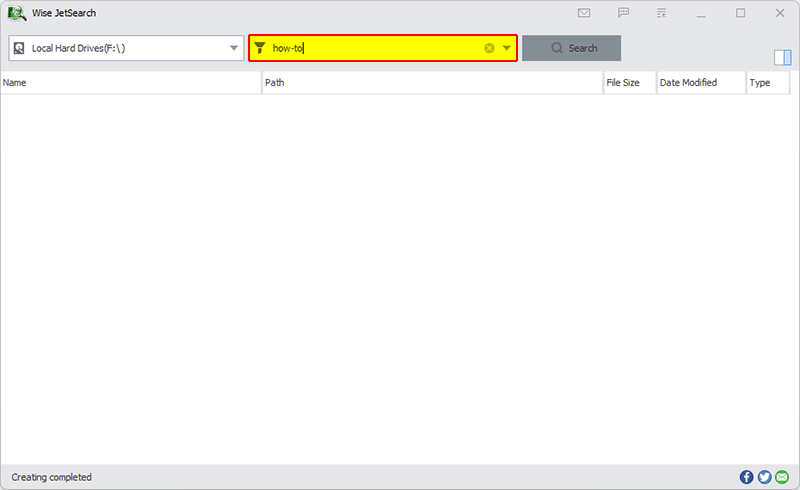This screenshot has width=800, height=490.
Task: Click the Search button
Action: point(571,48)
